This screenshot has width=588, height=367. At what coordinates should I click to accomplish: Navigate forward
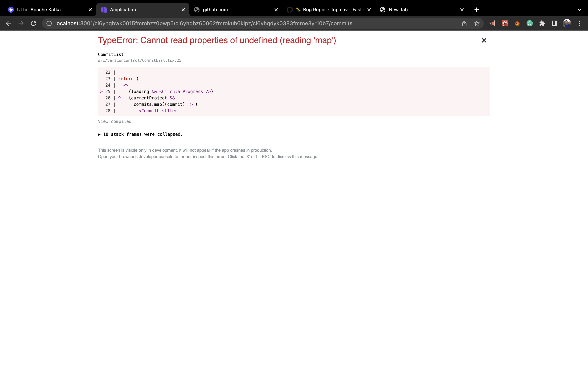tap(21, 23)
